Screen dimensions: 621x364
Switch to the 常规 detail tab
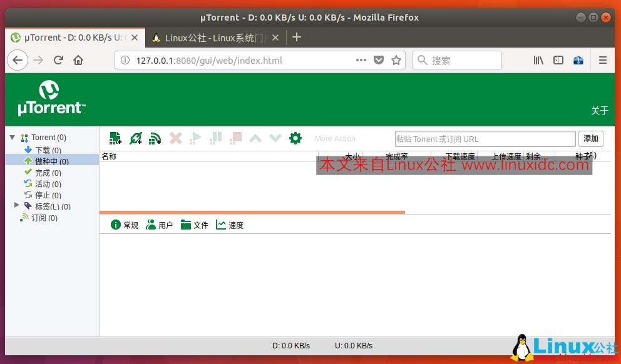[125, 225]
